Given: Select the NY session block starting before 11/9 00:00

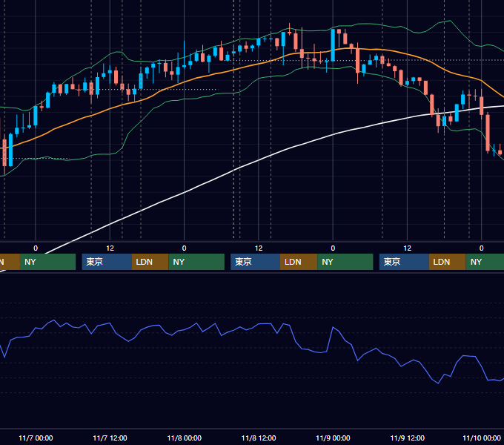Looking at the screenshot, I should 345,262.
